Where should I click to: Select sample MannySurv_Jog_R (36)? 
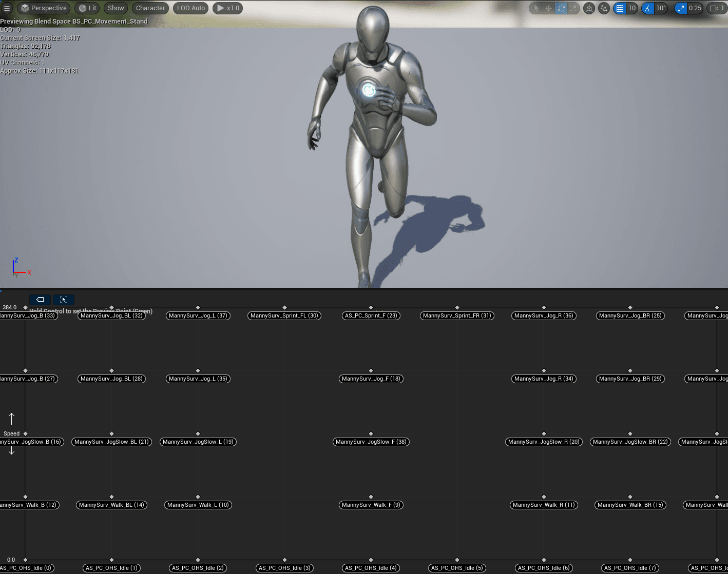[x=544, y=315]
